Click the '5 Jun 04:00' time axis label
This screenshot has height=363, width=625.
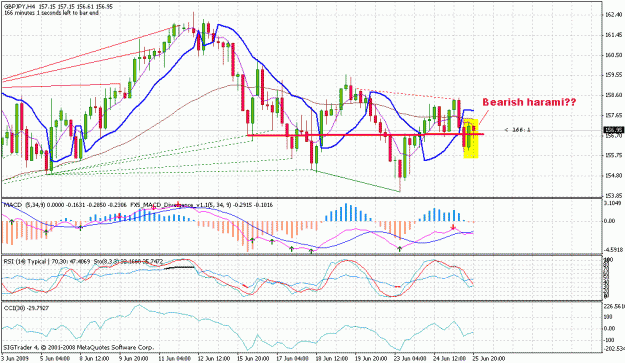(55, 358)
